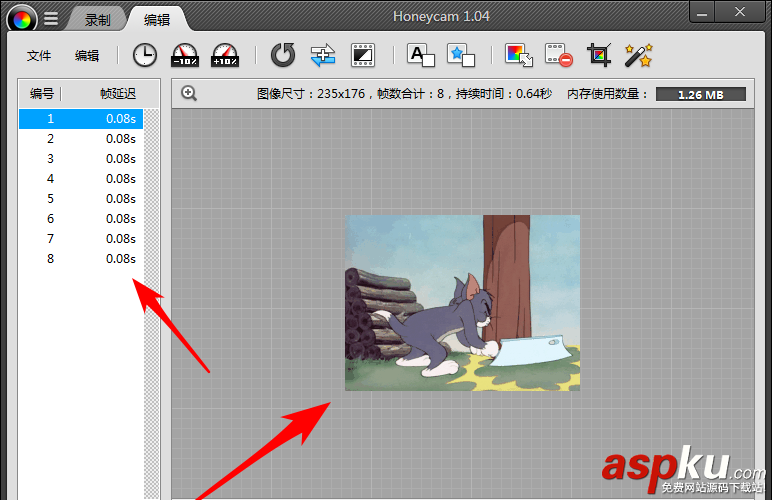Delete frames with red minus film icon
Screen dimensions: 772x500
point(559,55)
